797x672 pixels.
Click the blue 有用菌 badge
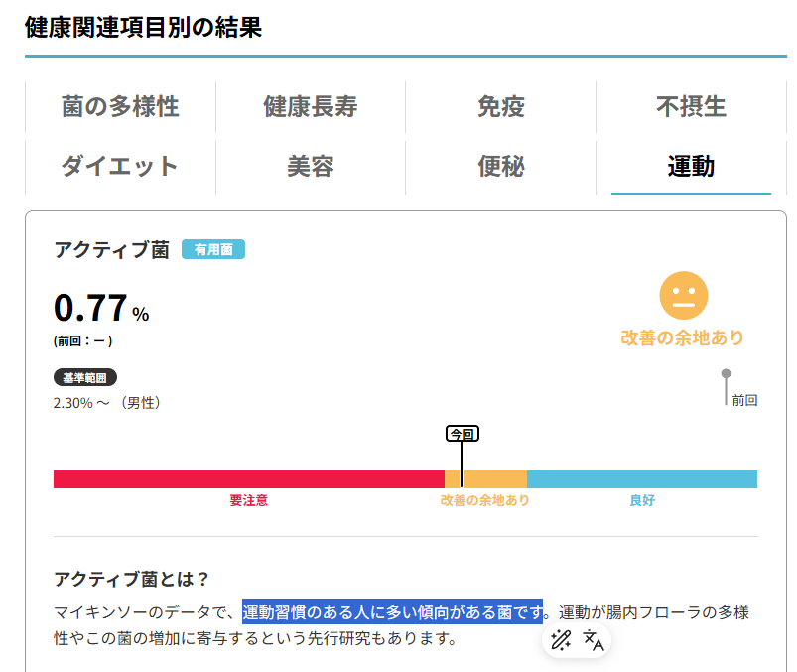click(213, 250)
